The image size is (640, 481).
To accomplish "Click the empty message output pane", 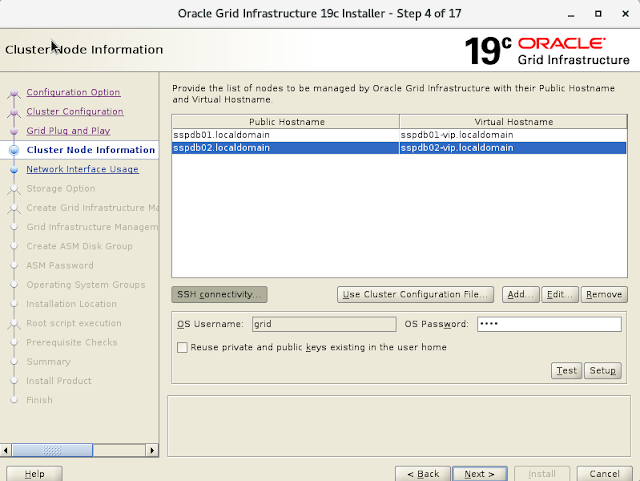I will click(x=399, y=426).
